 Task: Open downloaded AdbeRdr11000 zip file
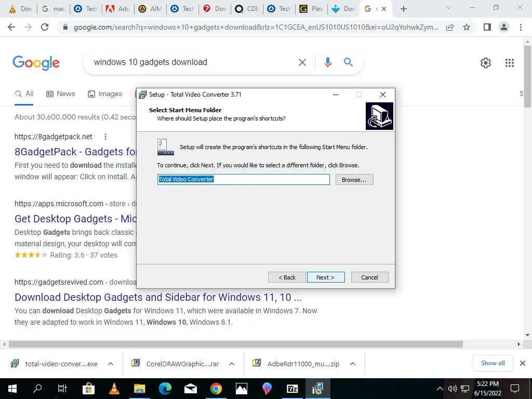(296, 364)
